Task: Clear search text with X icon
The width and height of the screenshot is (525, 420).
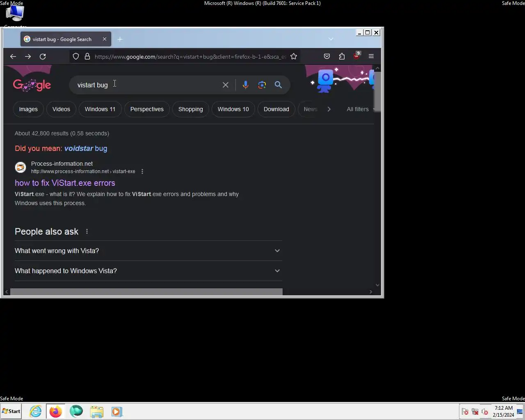Action: point(226,85)
